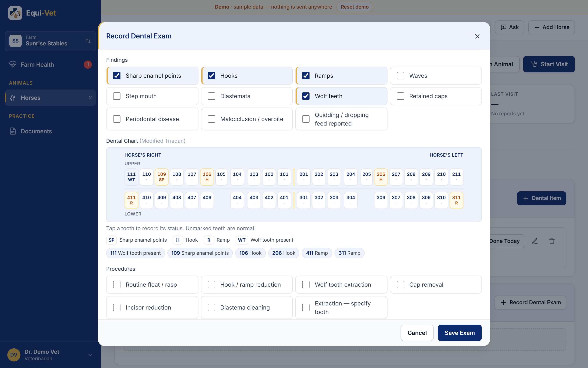Click Record Dental Exam background button
The width and height of the screenshot is (588, 368).
[x=530, y=302]
